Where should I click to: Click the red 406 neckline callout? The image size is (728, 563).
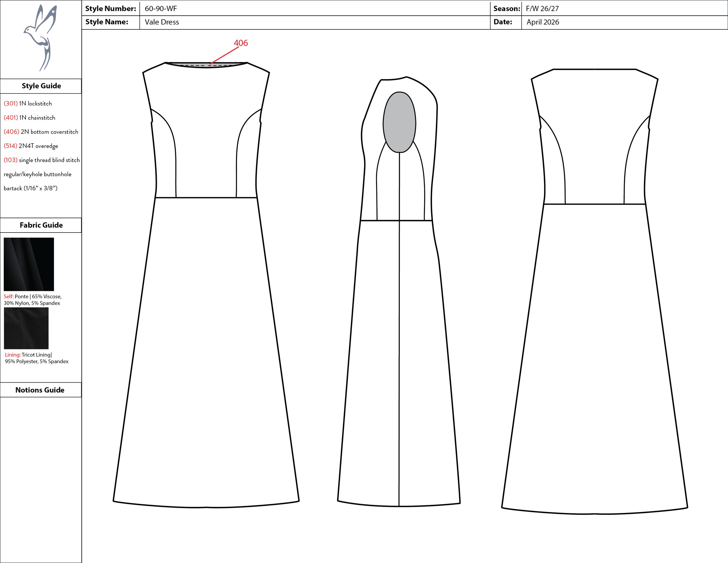pos(241,43)
